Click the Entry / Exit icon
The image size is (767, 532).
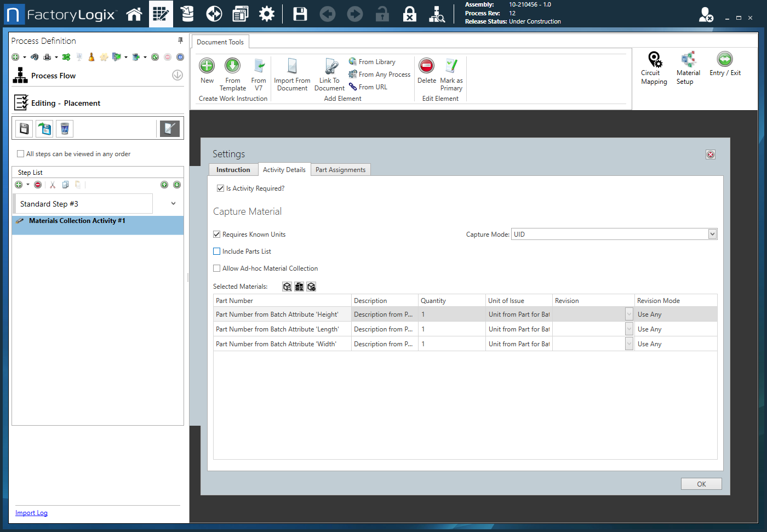[x=725, y=59]
